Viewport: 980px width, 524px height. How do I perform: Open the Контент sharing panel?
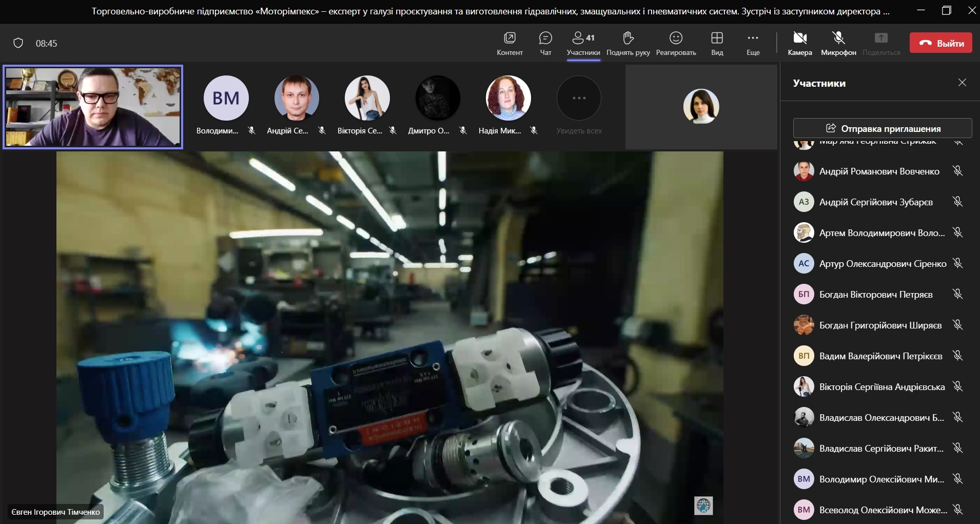tap(509, 43)
